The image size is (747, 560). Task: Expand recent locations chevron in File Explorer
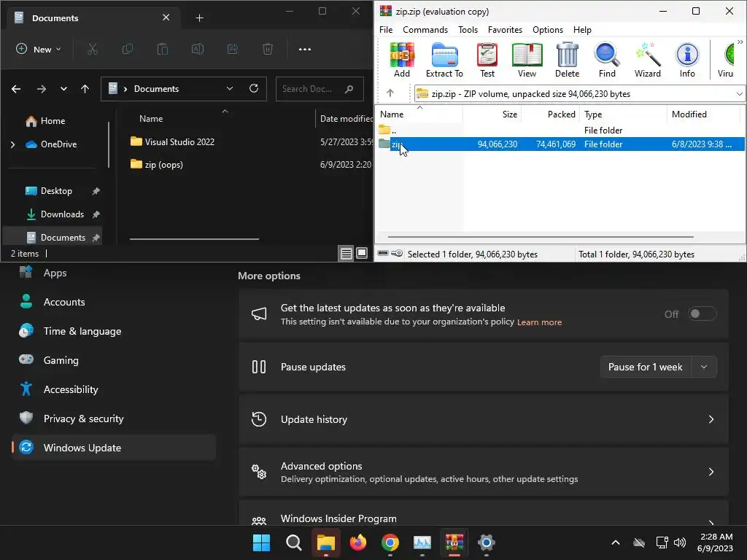(x=63, y=89)
